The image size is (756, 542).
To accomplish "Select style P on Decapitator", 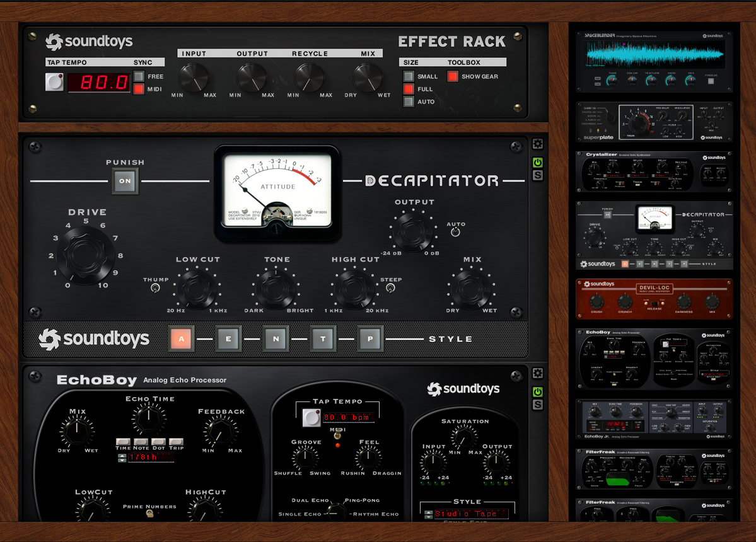I will coord(370,338).
